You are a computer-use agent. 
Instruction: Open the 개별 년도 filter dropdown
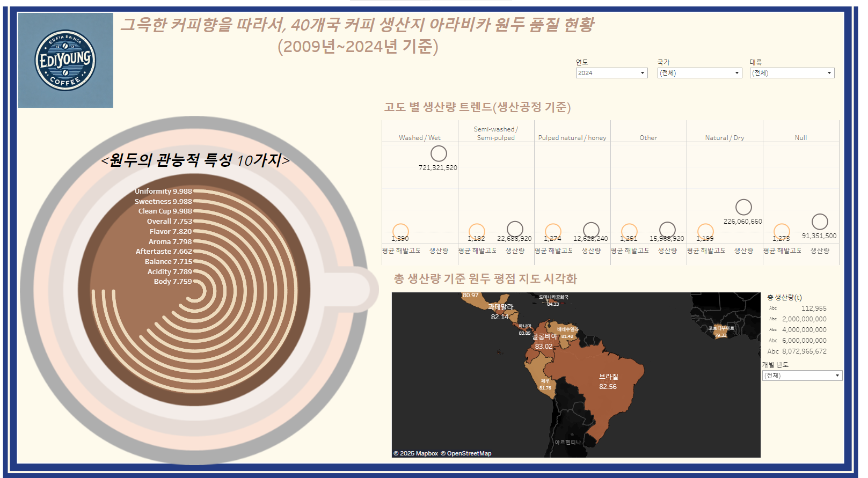802,376
